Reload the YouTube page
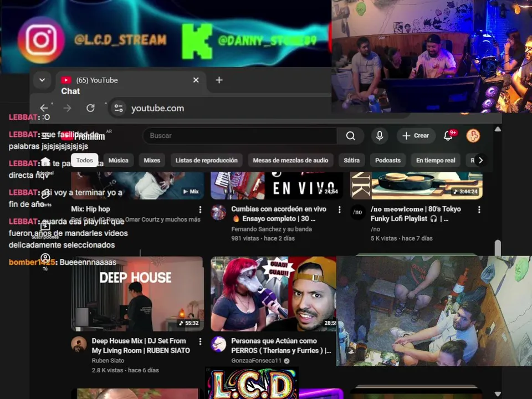Image resolution: width=532 pixels, height=399 pixels. pyautogui.click(x=90, y=108)
